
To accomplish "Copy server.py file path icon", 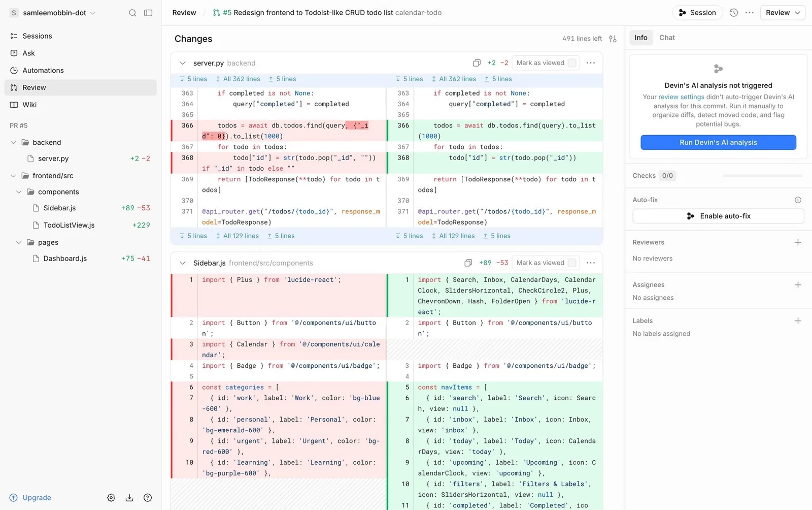I will 477,63.
